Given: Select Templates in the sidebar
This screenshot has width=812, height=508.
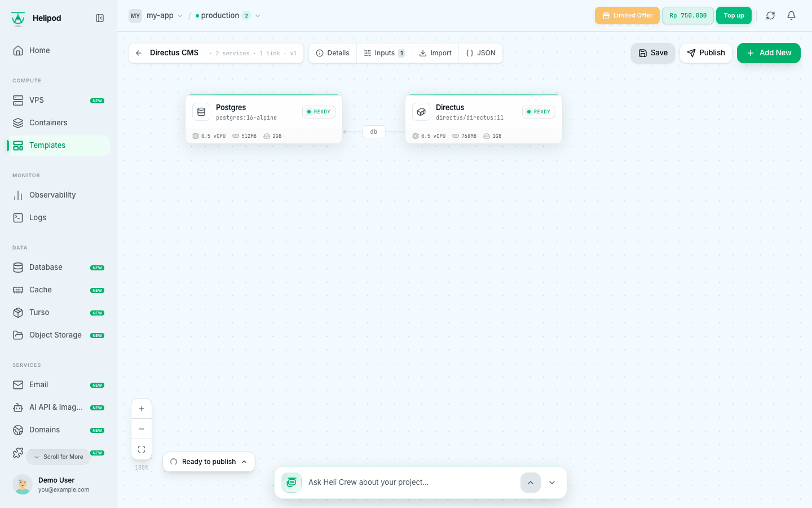Looking at the screenshot, I should pyautogui.click(x=58, y=145).
